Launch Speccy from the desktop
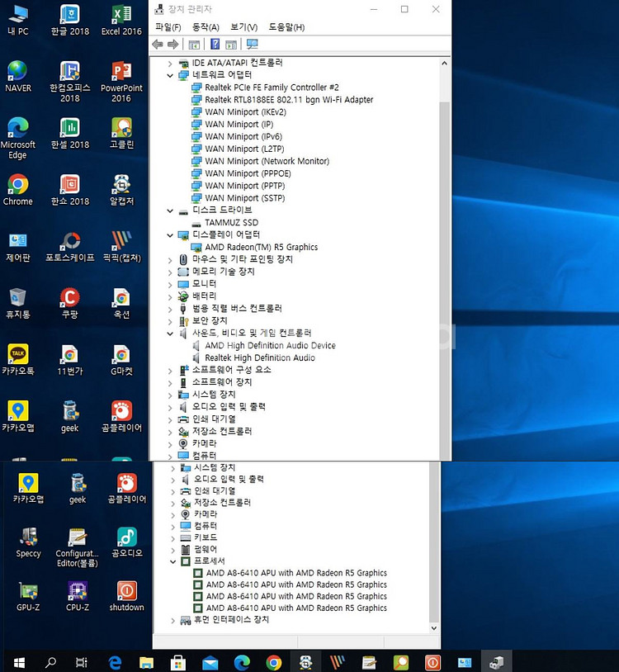 (x=28, y=542)
